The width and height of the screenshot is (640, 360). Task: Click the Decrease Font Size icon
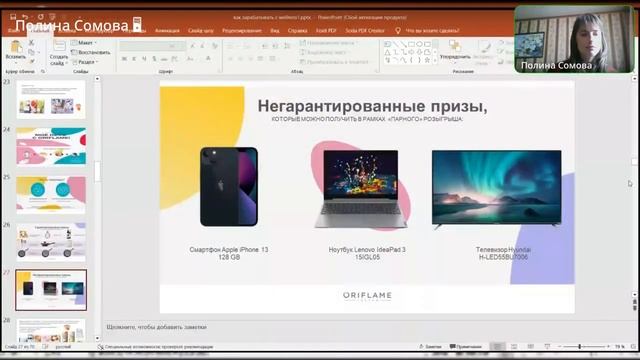coord(203,46)
